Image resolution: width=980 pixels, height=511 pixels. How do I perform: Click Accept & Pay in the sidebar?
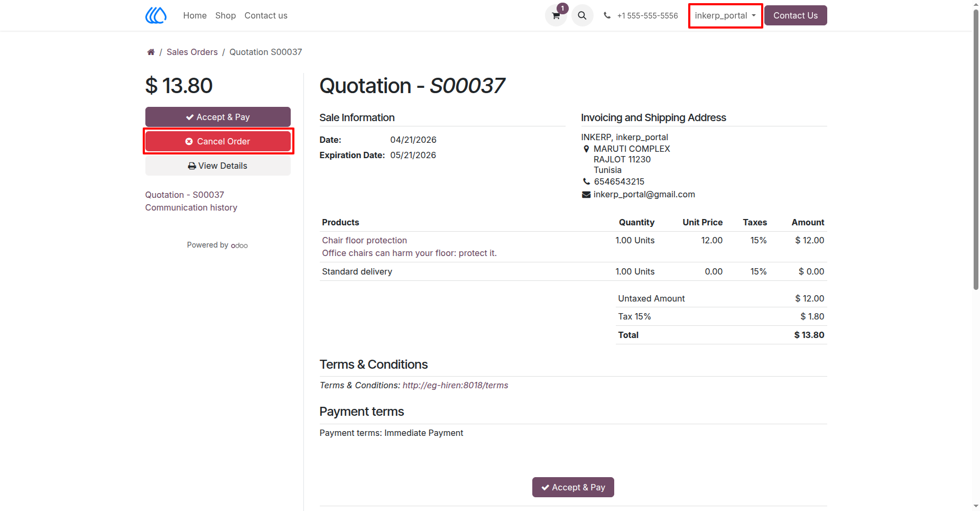point(218,117)
